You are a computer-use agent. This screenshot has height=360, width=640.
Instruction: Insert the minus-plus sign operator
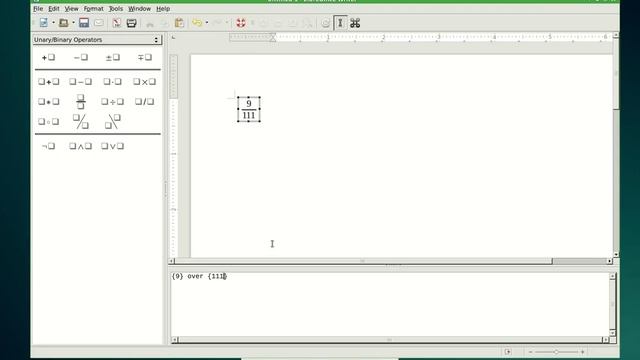(x=144, y=58)
